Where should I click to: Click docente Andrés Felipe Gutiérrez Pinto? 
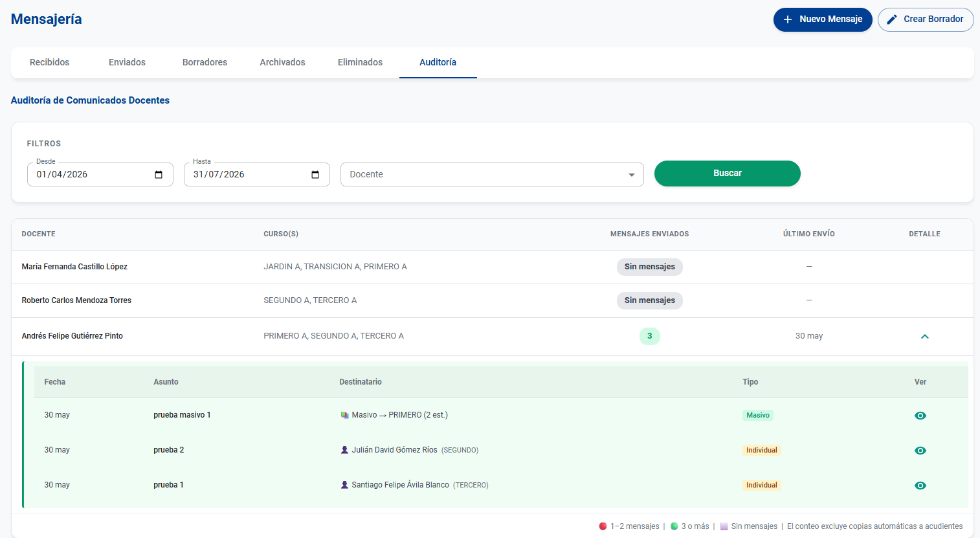[72, 336]
